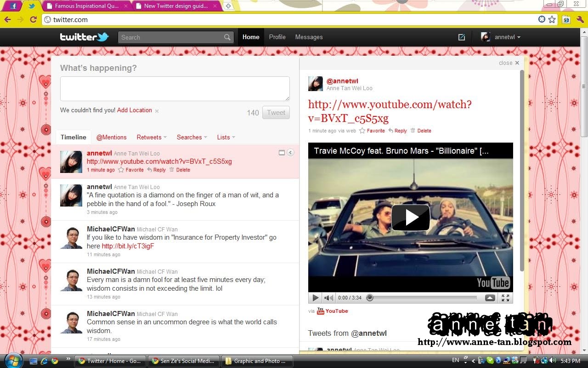Expand the Lists dropdown
The height and width of the screenshot is (368, 588).
[226, 137]
